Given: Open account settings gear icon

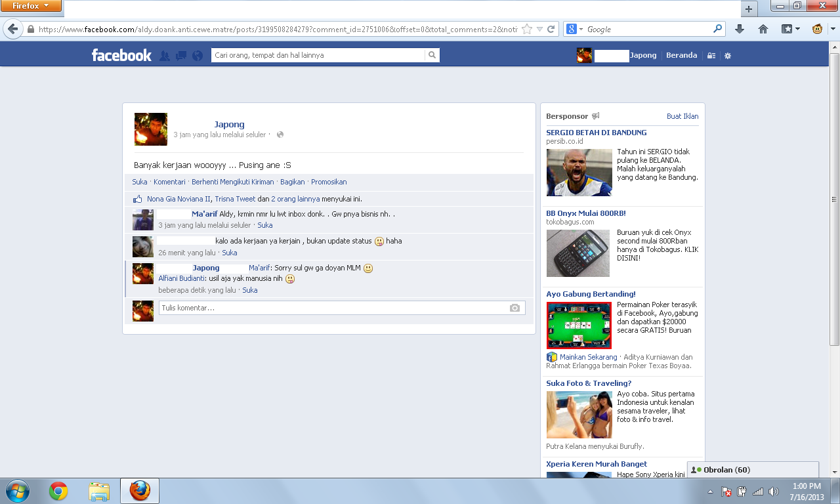Looking at the screenshot, I should coord(727,56).
